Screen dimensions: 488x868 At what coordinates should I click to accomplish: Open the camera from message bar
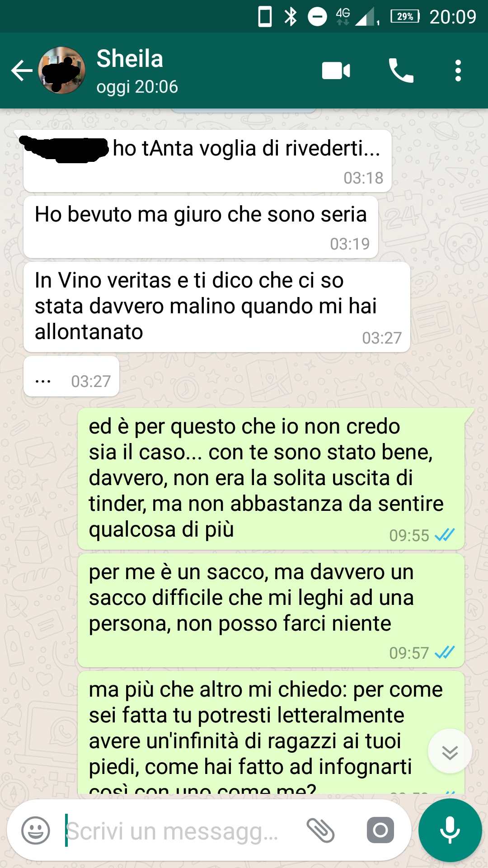coord(380,830)
